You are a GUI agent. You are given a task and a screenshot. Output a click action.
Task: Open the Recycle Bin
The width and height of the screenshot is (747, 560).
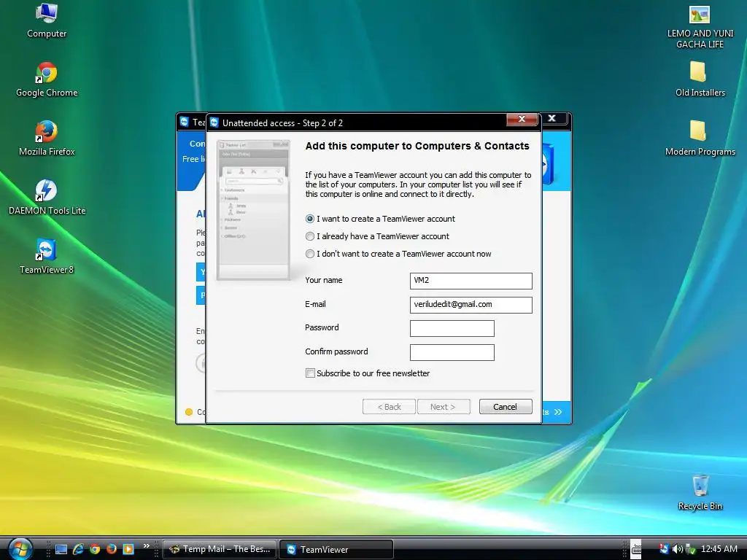pos(700,494)
